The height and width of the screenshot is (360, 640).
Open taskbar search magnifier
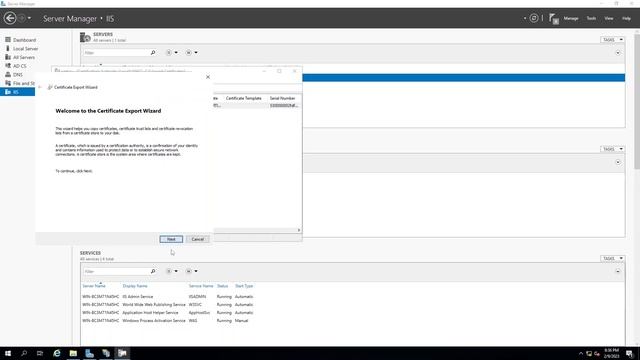24,353
